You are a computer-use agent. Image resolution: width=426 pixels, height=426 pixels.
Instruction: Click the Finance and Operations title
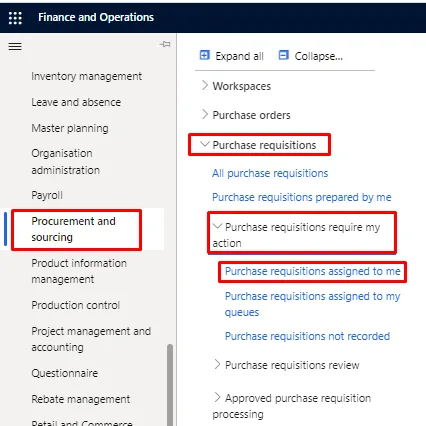(96, 17)
